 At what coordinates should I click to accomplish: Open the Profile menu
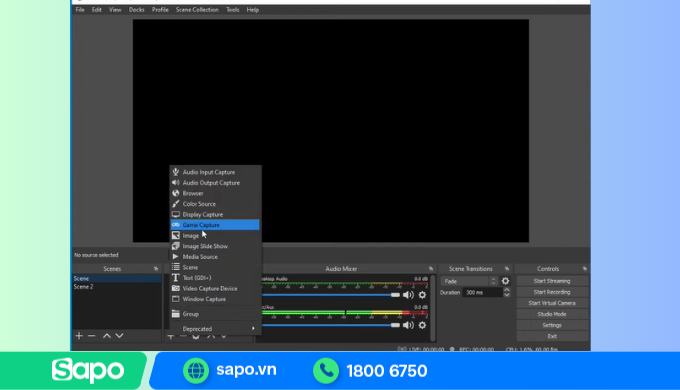point(160,10)
